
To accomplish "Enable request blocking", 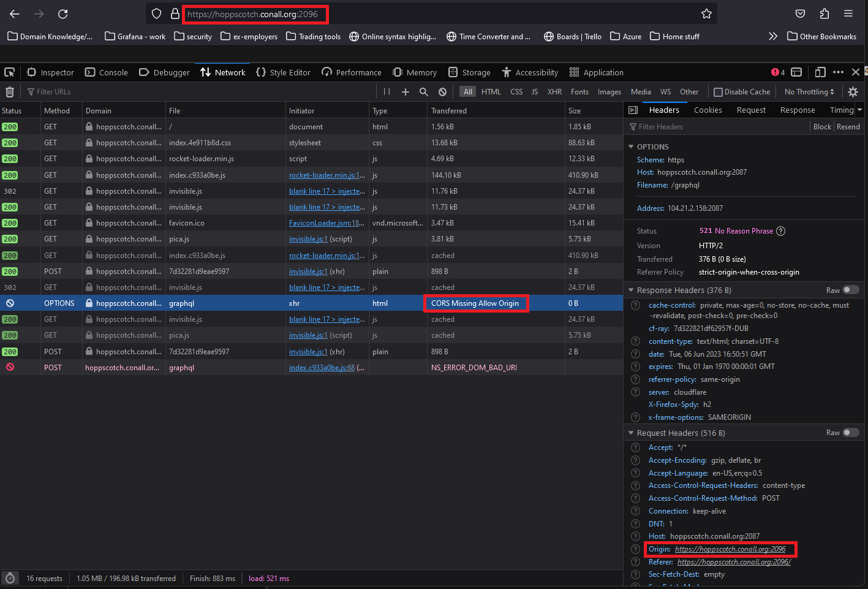I will pyautogui.click(x=442, y=92).
